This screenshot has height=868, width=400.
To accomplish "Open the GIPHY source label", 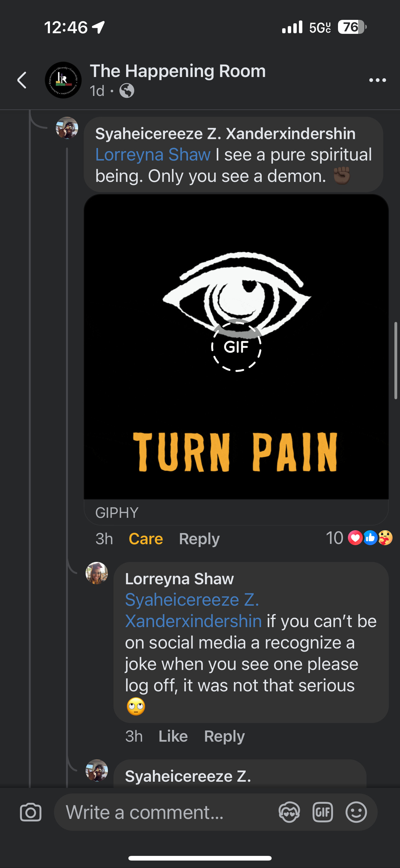I will (x=117, y=513).
